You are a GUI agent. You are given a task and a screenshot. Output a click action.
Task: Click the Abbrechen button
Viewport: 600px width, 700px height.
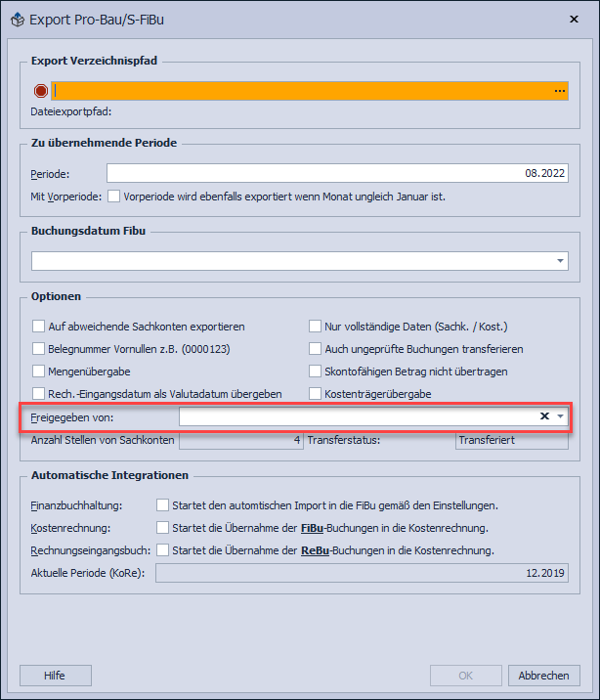coord(543,676)
